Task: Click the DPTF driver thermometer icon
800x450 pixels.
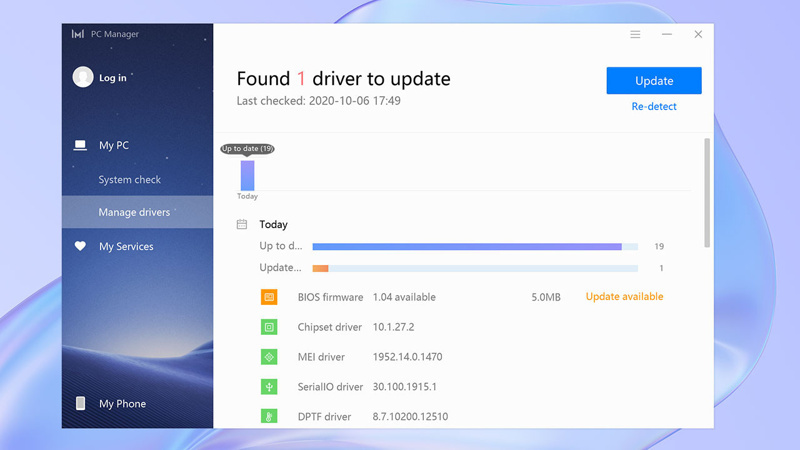Action: point(269,416)
